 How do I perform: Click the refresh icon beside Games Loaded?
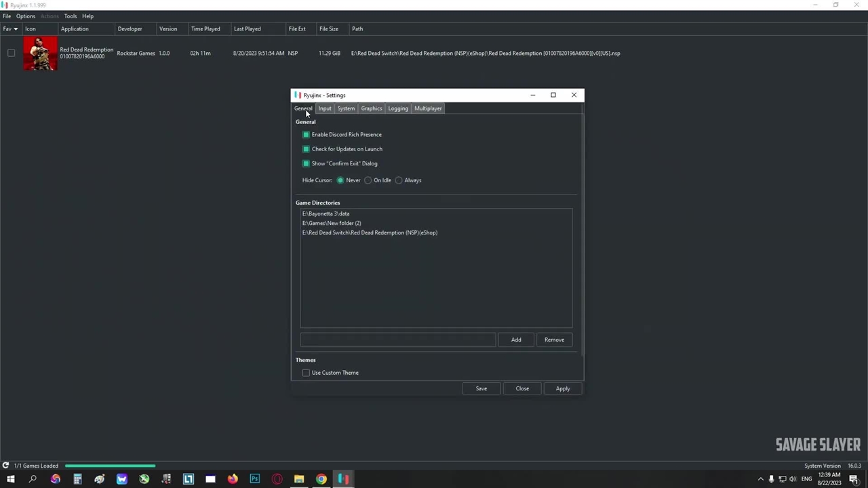coord(5,466)
